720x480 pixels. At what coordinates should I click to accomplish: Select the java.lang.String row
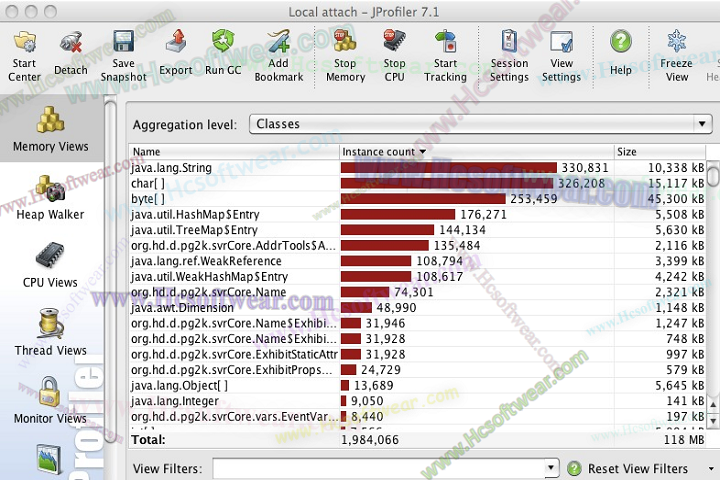417,168
